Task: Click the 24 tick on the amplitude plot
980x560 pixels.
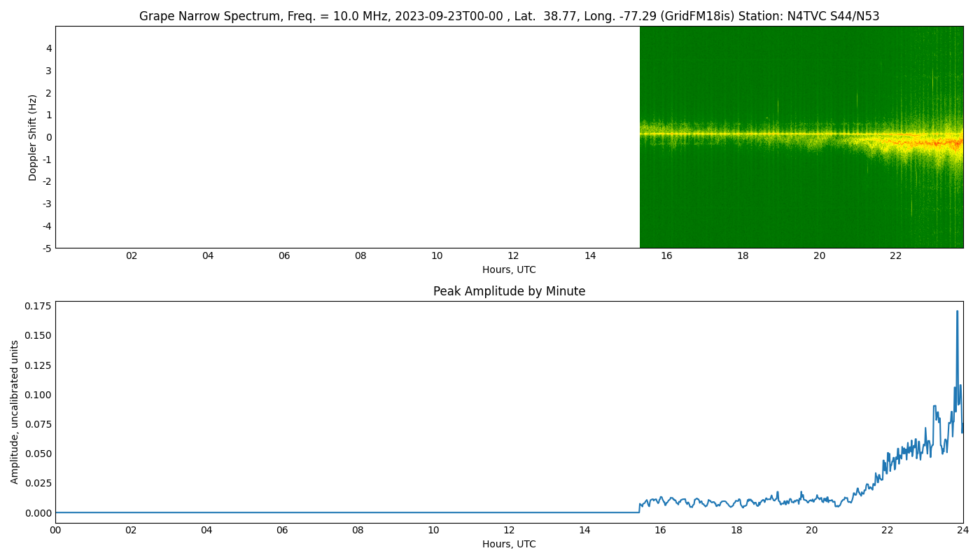Action: [964, 529]
